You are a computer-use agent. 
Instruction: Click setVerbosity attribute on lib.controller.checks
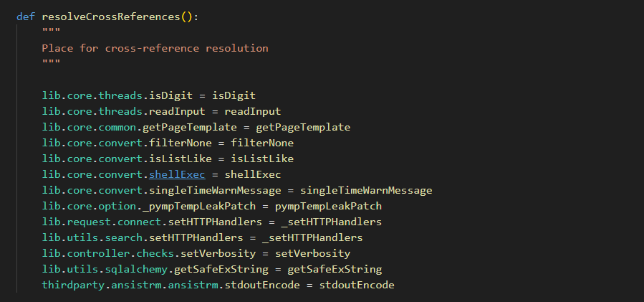coord(218,253)
